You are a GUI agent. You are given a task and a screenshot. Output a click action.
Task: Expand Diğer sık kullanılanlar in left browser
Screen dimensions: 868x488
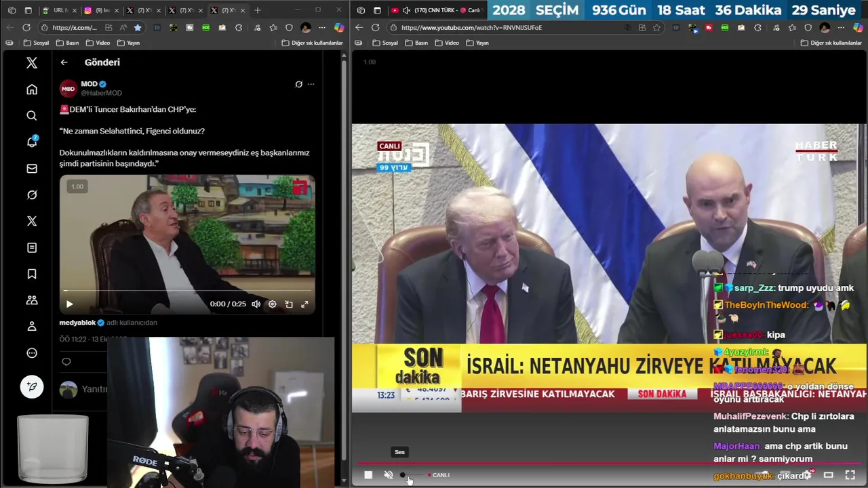tap(312, 43)
